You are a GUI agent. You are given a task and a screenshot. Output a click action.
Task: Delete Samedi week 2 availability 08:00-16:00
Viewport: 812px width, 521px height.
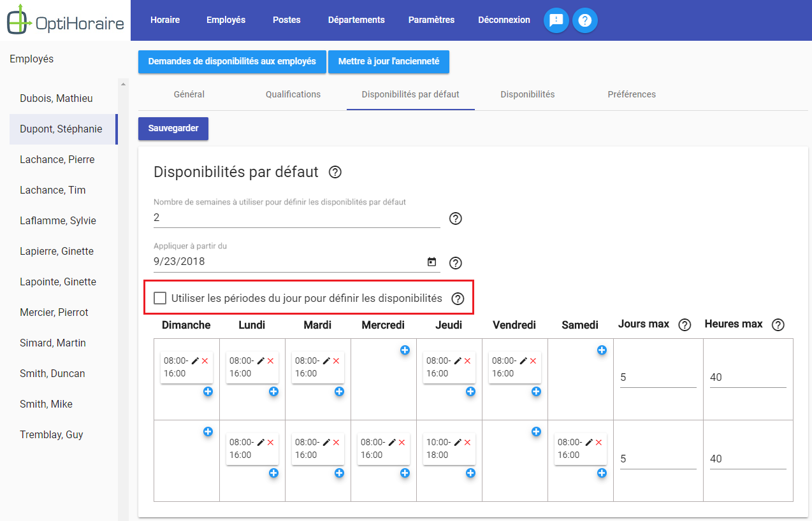[598, 443]
